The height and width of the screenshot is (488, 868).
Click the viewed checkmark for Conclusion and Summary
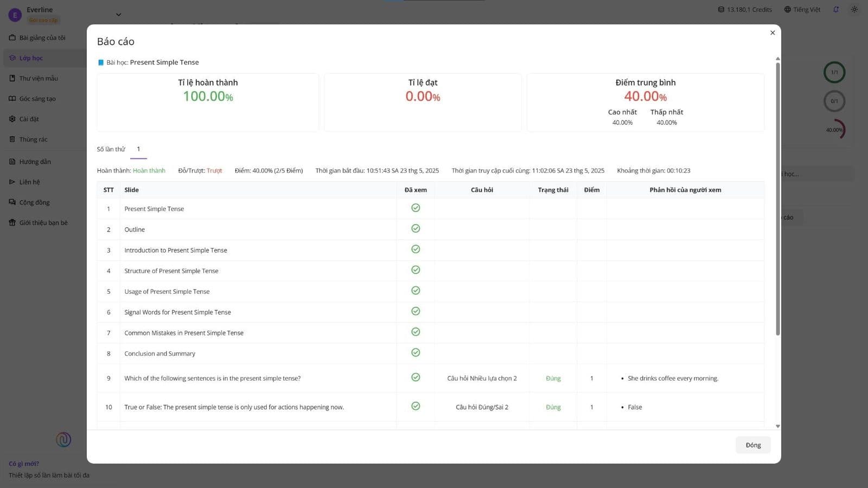(x=416, y=352)
